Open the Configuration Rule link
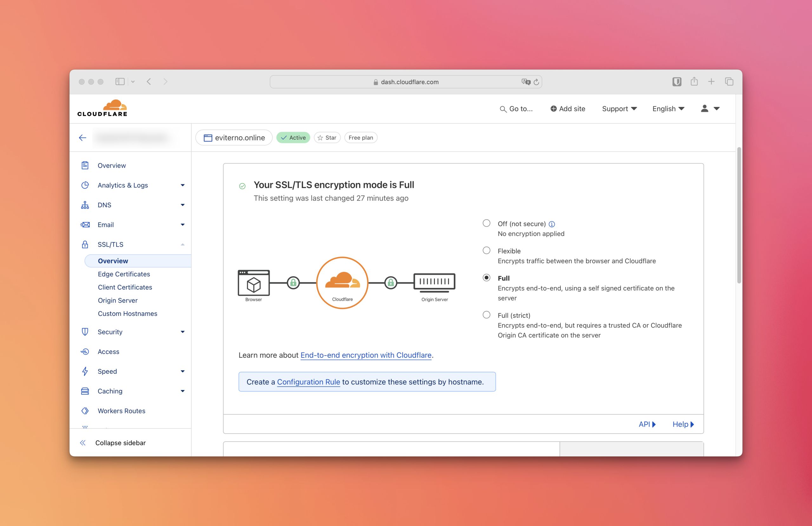This screenshot has width=812, height=526. (x=308, y=382)
